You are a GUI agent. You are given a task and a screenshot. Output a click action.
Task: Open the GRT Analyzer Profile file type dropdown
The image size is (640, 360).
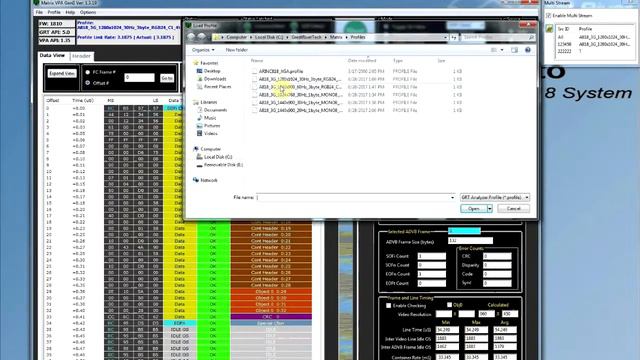(495, 198)
